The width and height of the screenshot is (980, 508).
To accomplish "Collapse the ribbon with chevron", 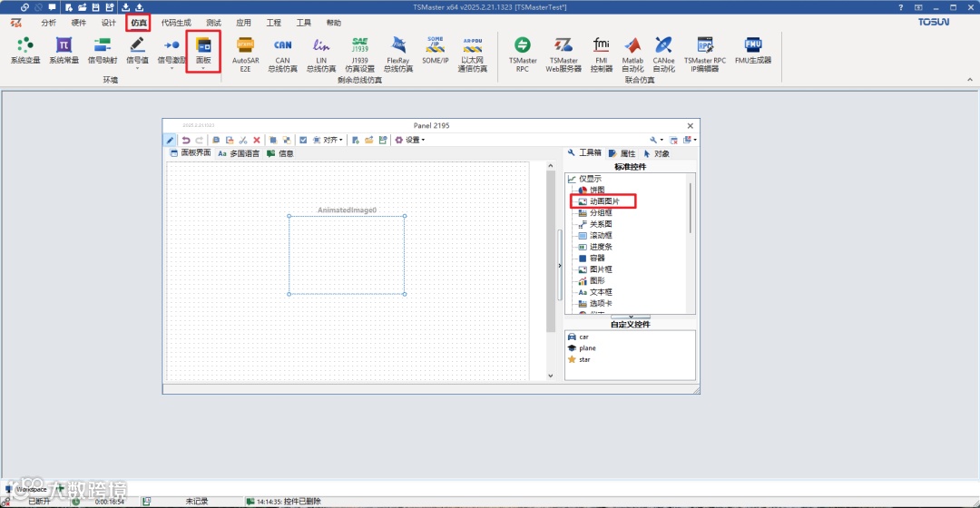I will 969,79.
